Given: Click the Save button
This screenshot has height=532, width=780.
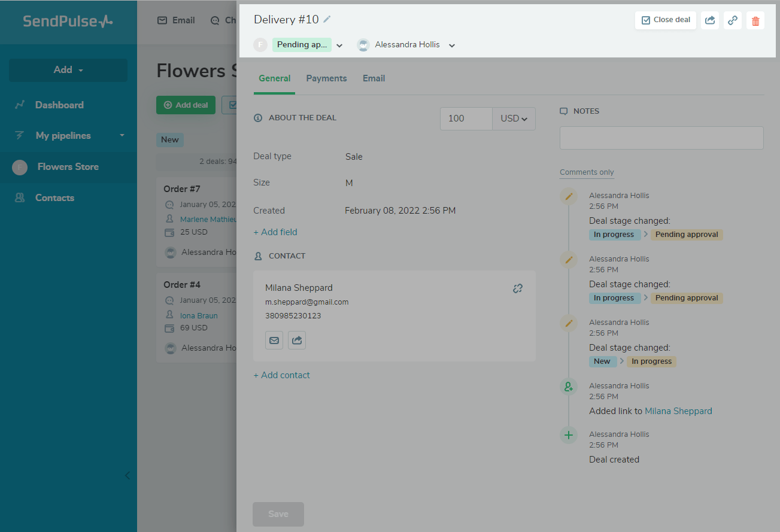Looking at the screenshot, I should (278, 514).
